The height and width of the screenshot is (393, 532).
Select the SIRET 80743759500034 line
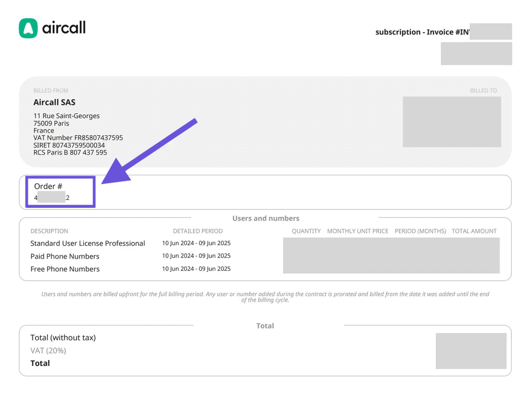click(x=69, y=145)
